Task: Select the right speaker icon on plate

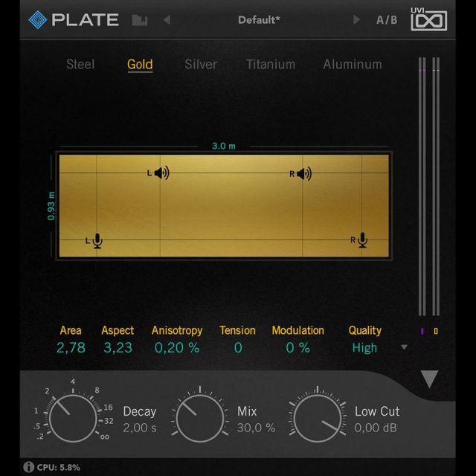Action: coord(303,173)
